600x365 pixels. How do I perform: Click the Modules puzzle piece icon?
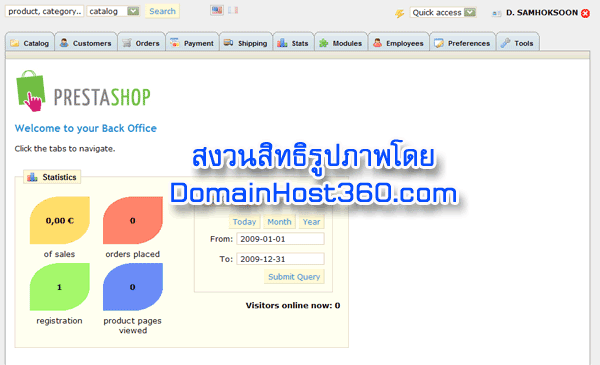coord(324,43)
